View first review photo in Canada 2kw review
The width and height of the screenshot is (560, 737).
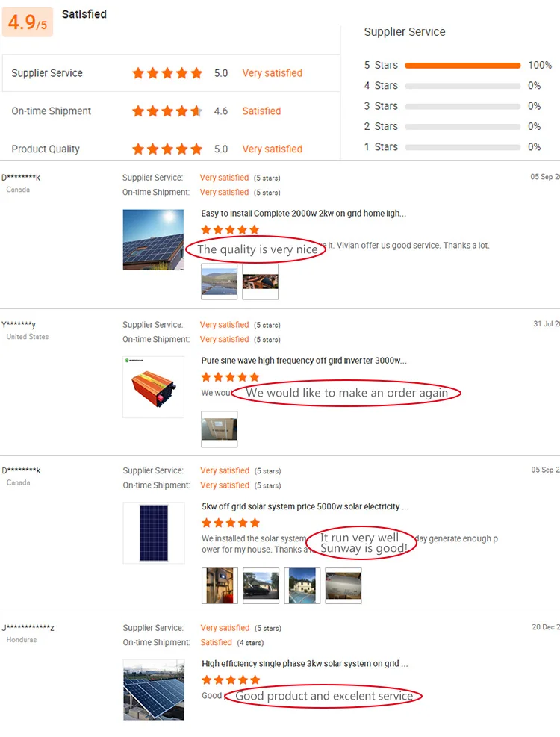coord(220,282)
